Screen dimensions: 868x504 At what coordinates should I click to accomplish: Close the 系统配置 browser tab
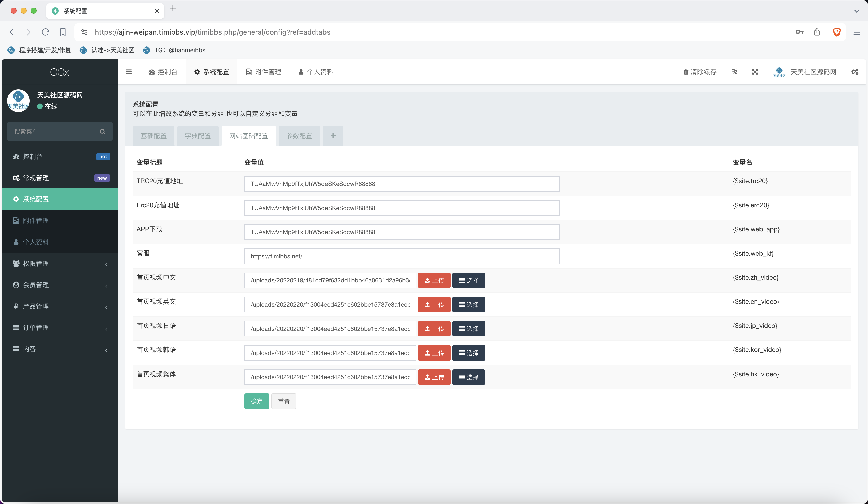157,11
